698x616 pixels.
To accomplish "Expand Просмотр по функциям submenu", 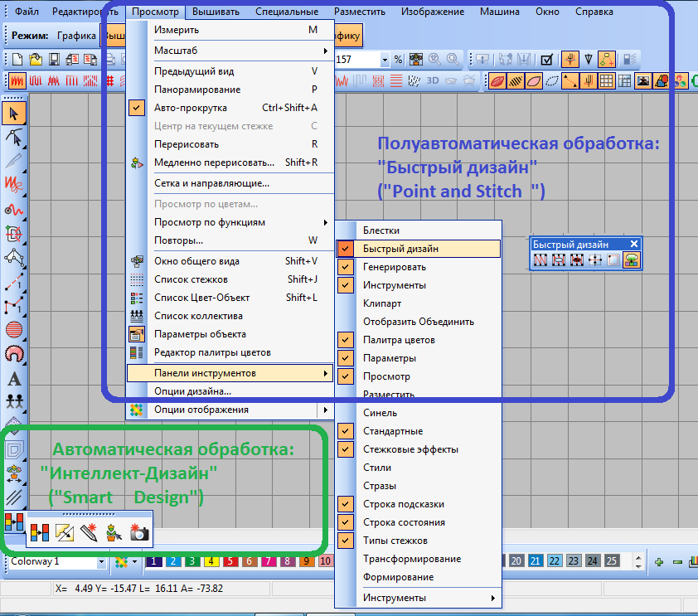I will tap(230, 222).
